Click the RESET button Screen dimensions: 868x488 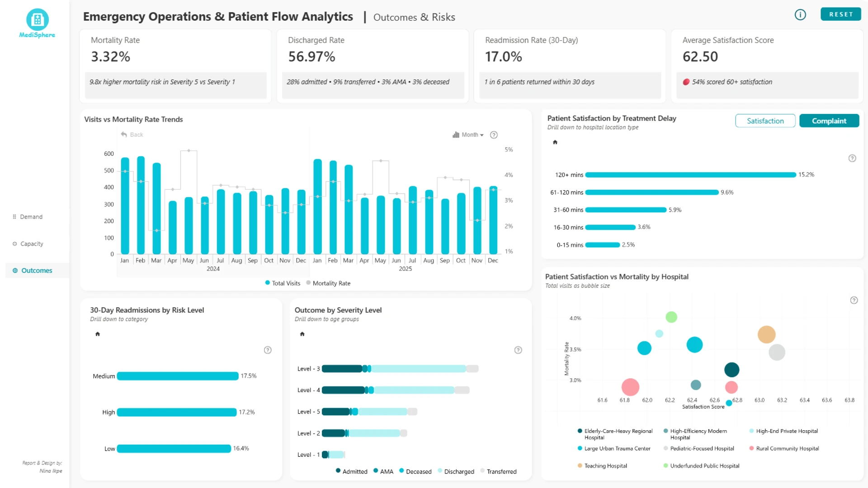pyautogui.click(x=841, y=14)
